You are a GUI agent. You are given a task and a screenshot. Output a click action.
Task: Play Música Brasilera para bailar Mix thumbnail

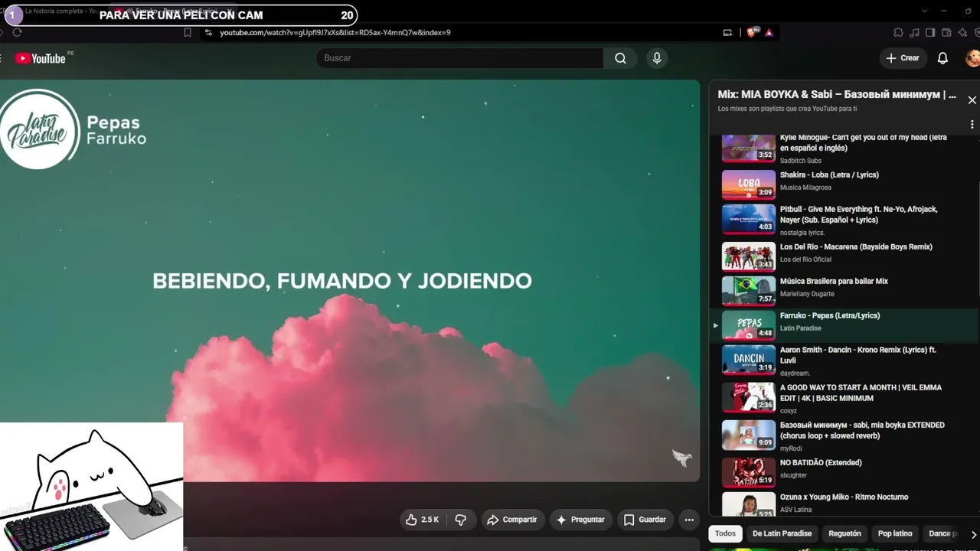point(749,291)
